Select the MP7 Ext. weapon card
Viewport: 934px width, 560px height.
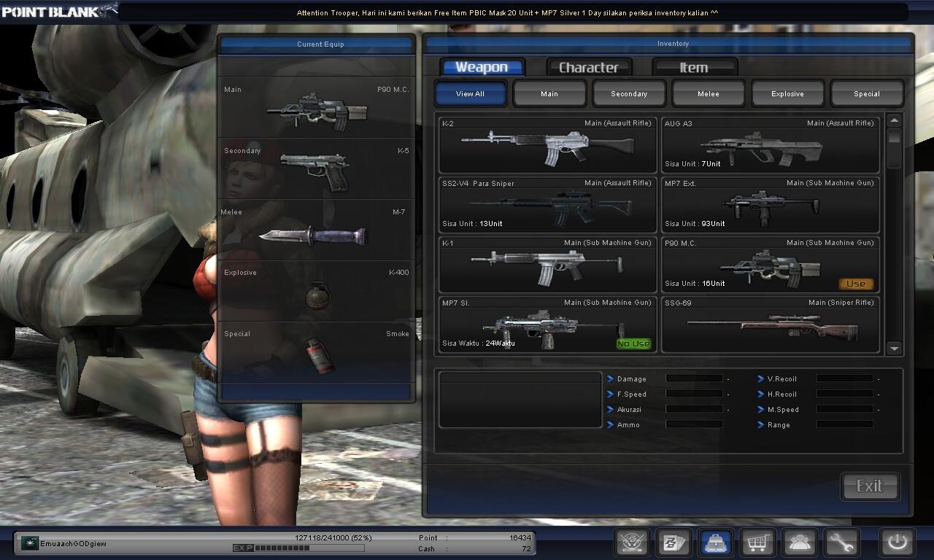pyautogui.click(x=771, y=204)
